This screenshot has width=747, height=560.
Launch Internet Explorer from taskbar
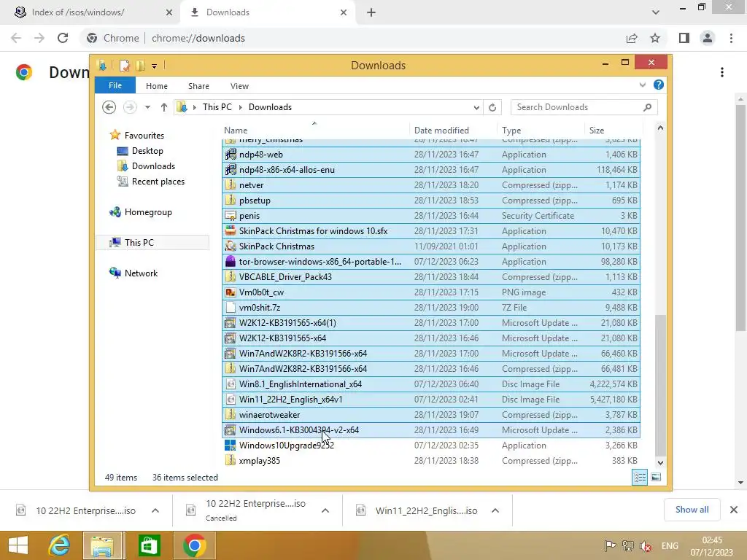pos(60,545)
